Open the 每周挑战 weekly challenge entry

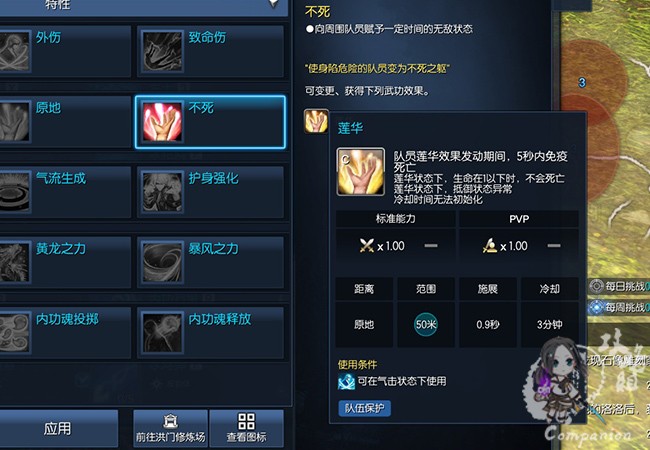click(619, 307)
